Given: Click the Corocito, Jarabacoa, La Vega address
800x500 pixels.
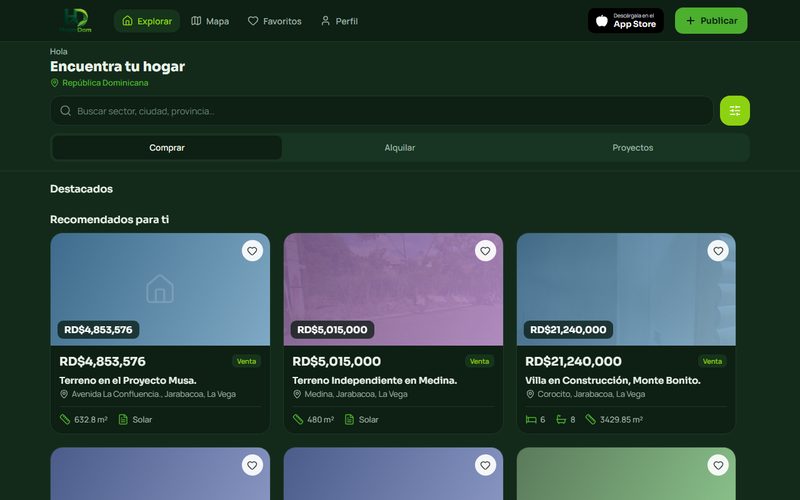Looking at the screenshot, I should coord(591,394).
